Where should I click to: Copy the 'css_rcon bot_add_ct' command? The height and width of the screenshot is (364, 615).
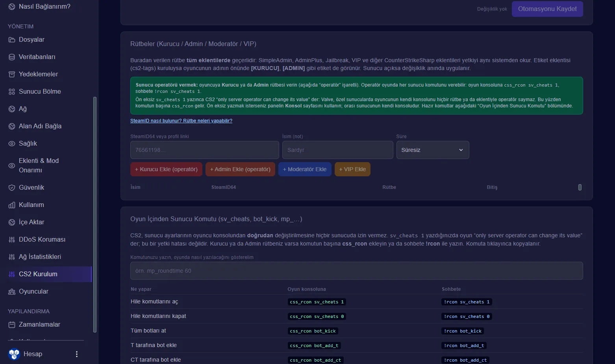316,360
